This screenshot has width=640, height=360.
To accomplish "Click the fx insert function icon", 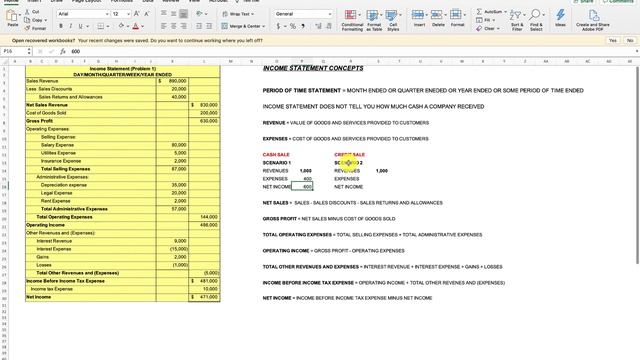I will pos(62,51).
